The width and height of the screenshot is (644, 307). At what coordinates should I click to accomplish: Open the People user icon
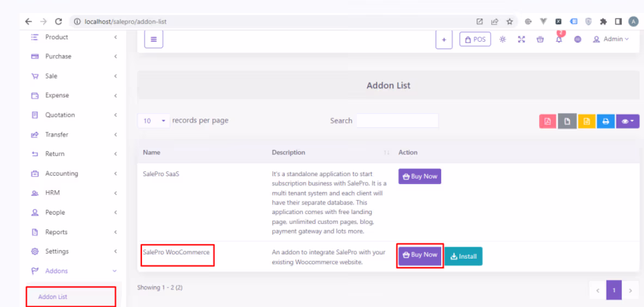point(35,212)
